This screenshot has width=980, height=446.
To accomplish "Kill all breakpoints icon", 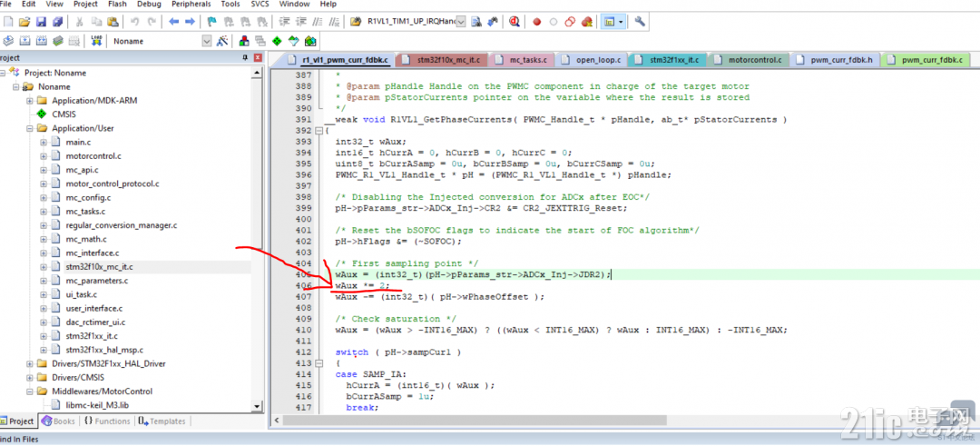I will click(x=586, y=22).
